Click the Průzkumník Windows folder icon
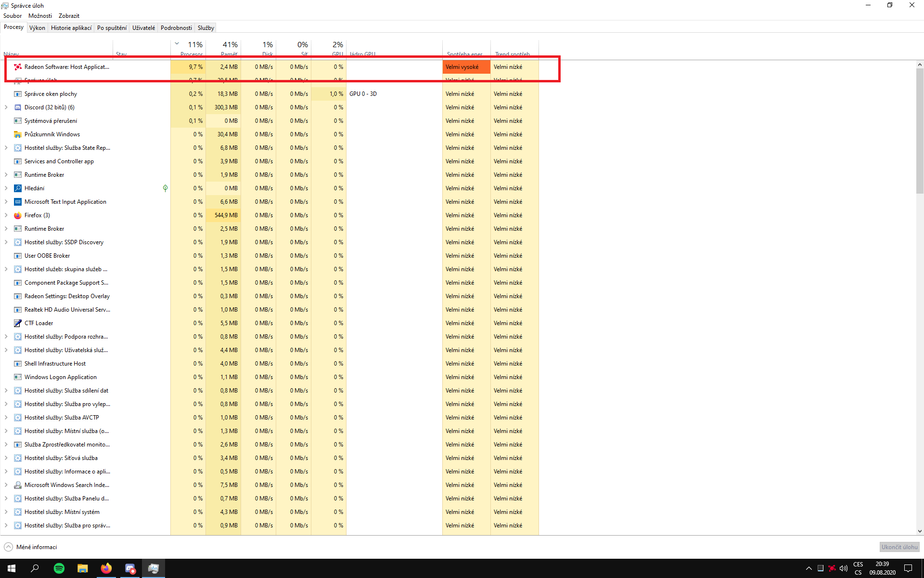 18,134
